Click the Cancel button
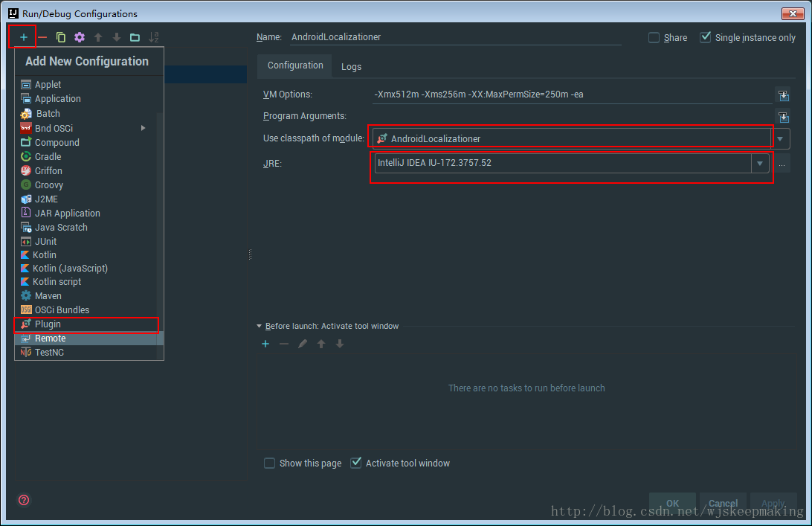Image resolution: width=812 pixels, height=526 pixels. (723, 503)
